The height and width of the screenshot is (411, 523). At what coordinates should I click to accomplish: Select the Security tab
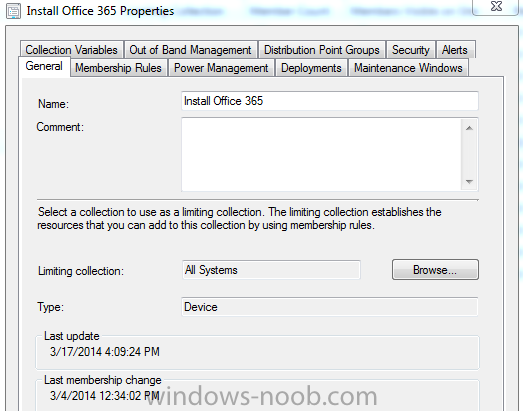click(x=411, y=50)
